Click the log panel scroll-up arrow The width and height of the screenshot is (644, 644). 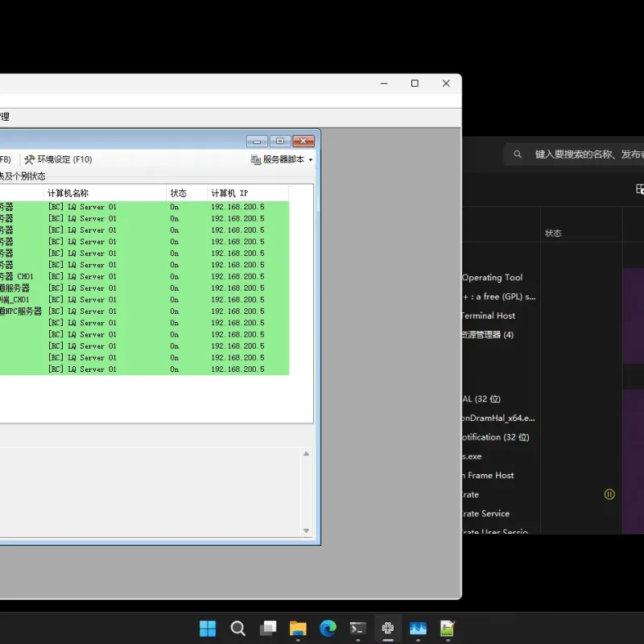(306, 454)
